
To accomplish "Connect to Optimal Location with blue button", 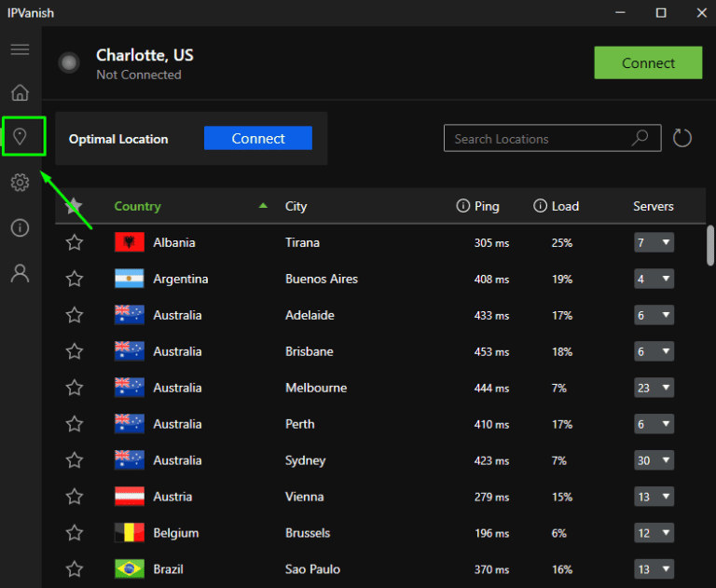I will point(258,138).
